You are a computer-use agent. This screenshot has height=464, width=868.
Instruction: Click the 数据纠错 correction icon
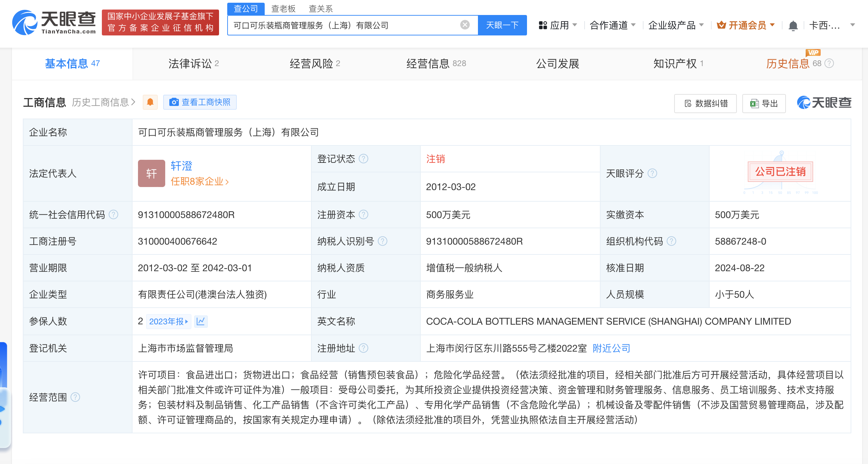(687, 103)
